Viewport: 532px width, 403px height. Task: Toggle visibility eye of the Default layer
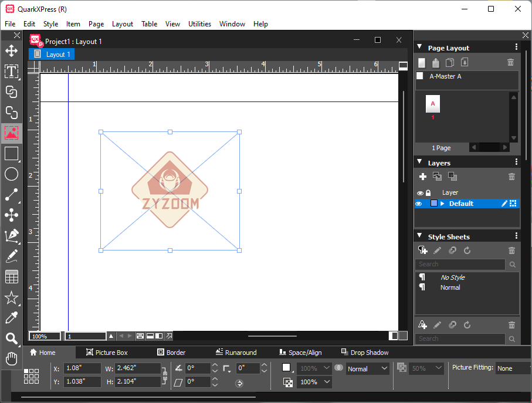[x=419, y=204]
